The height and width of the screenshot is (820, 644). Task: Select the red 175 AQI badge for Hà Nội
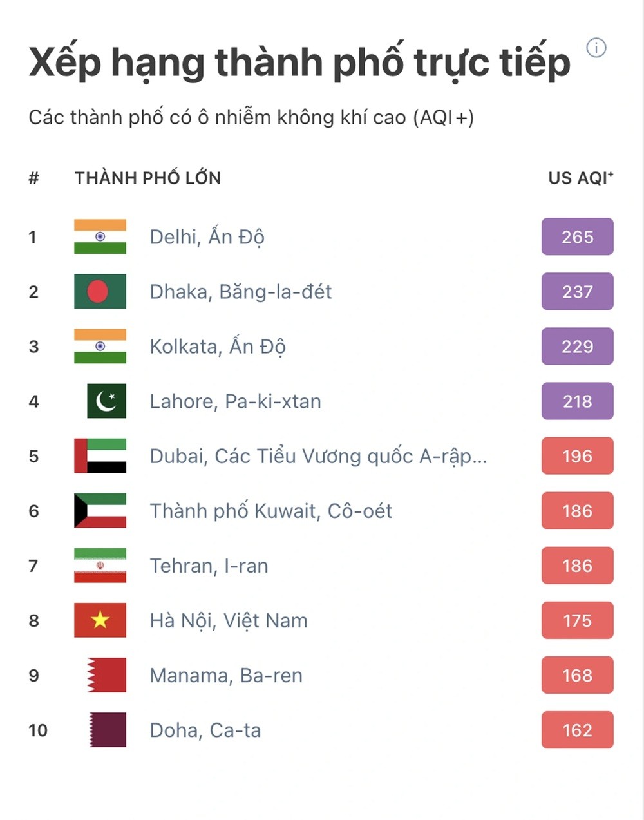point(577,620)
